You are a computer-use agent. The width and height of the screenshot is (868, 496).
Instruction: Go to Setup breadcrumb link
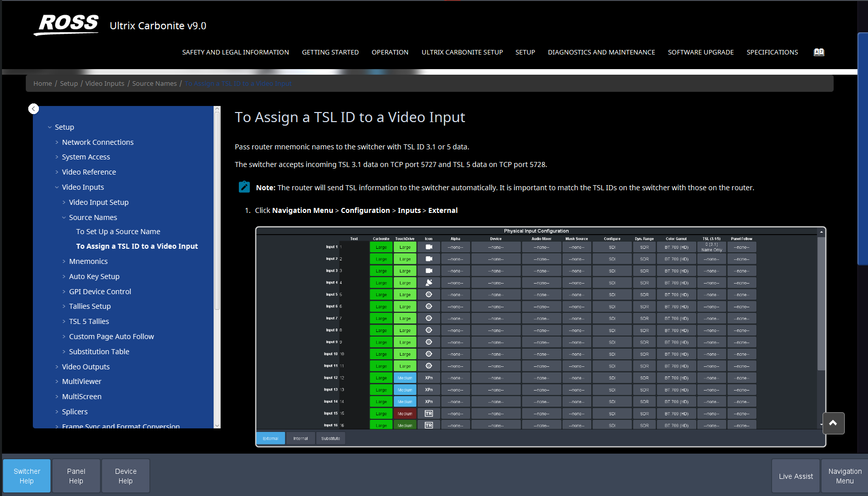[69, 84]
